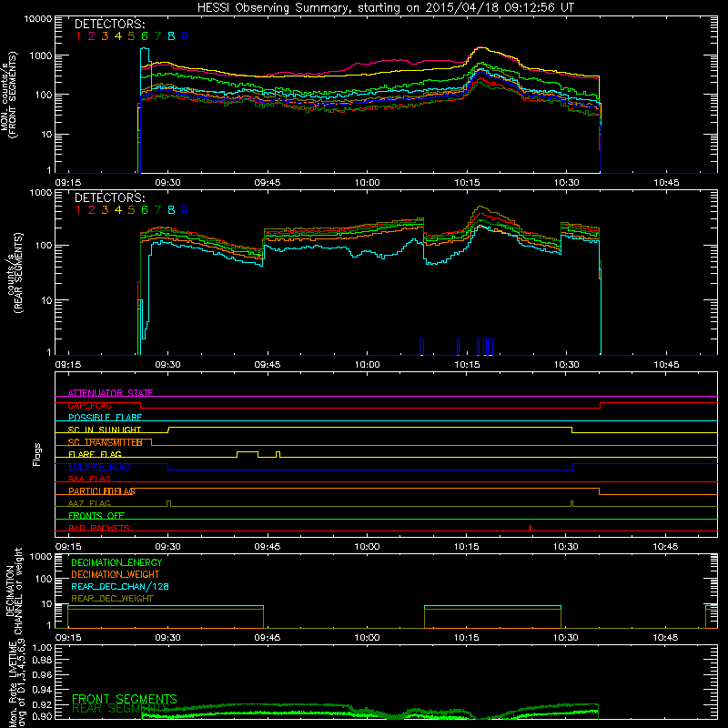Click the DETECTORS: legend heading in front segments plot
The image size is (728, 728).
click(110, 24)
